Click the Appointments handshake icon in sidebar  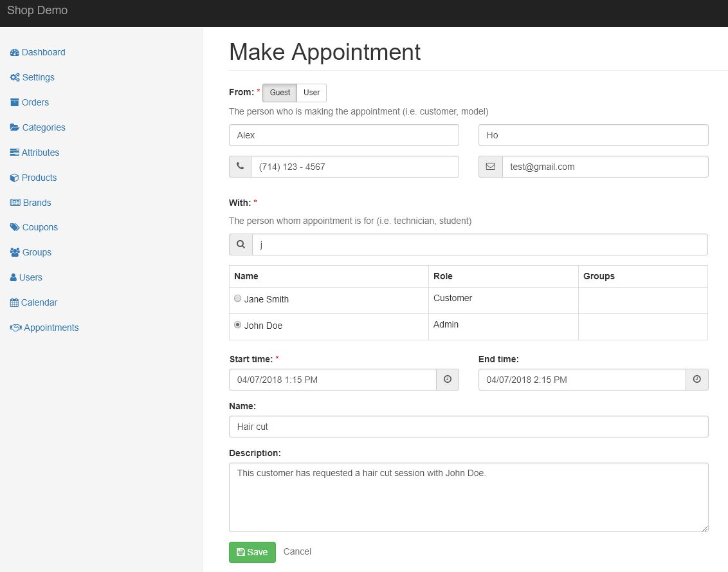coord(16,328)
